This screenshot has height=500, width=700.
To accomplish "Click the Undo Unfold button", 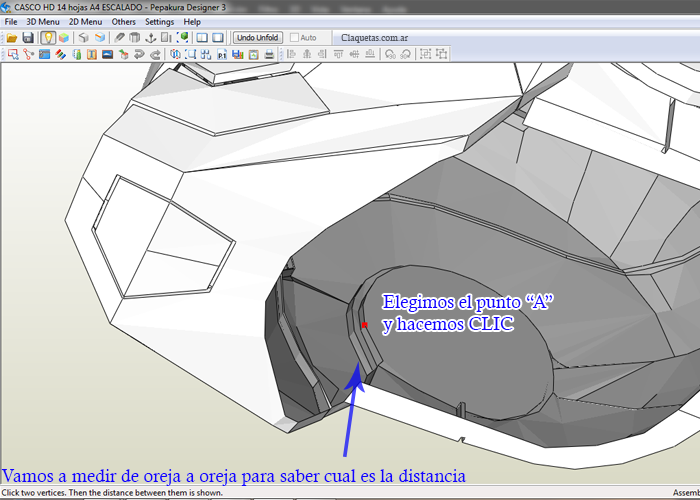I will [258, 38].
